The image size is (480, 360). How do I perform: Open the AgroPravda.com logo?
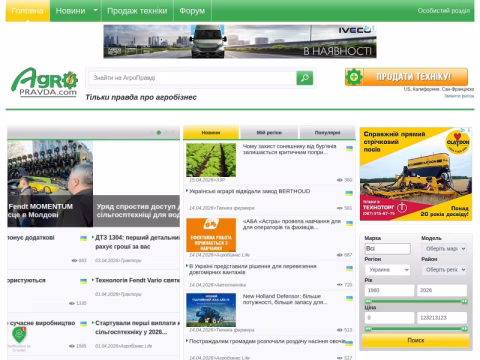44,82
